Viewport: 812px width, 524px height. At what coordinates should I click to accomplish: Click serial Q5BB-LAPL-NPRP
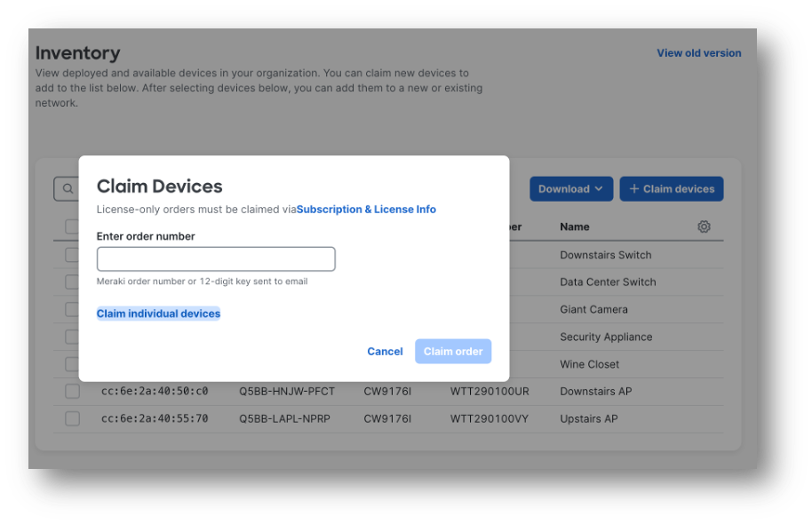click(x=284, y=418)
